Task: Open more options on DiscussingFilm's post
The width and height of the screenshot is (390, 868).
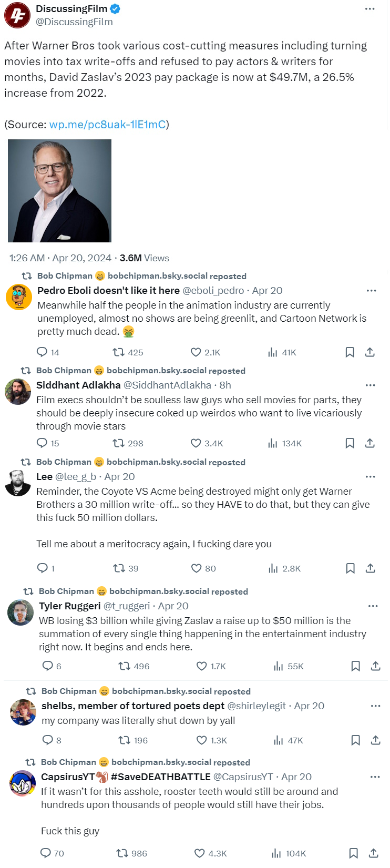Action: pyautogui.click(x=370, y=9)
